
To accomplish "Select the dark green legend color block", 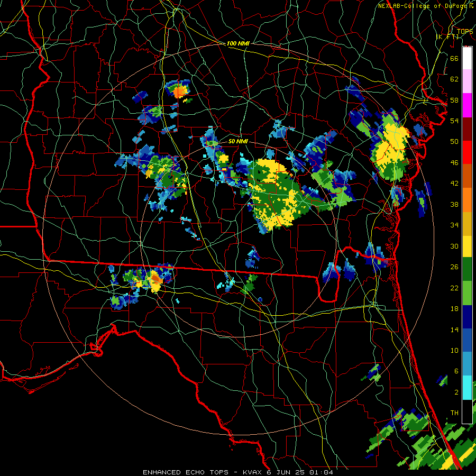I will (x=467, y=269).
